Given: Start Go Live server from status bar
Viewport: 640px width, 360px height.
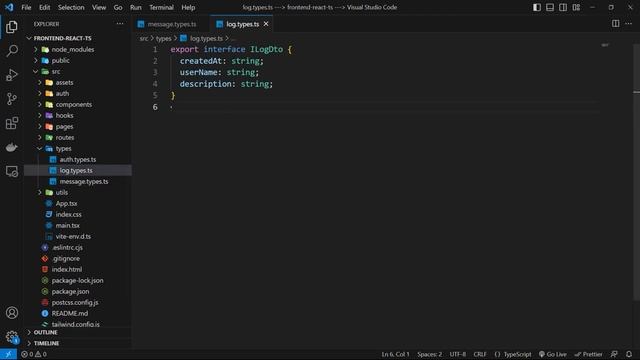Looking at the screenshot, I should [x=553, y=354].
